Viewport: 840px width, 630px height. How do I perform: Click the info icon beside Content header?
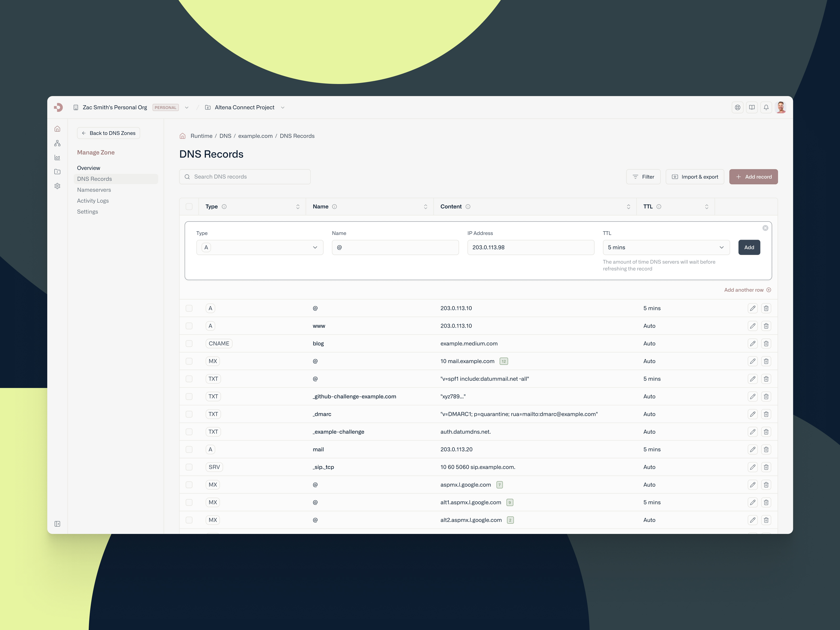[x=468, y=207]
